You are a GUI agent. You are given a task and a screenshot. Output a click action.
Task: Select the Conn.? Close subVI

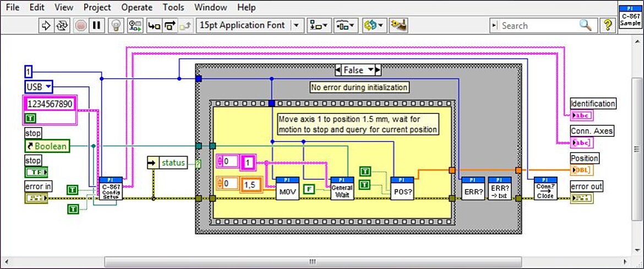pyautogui.click(x=545, y=189)
